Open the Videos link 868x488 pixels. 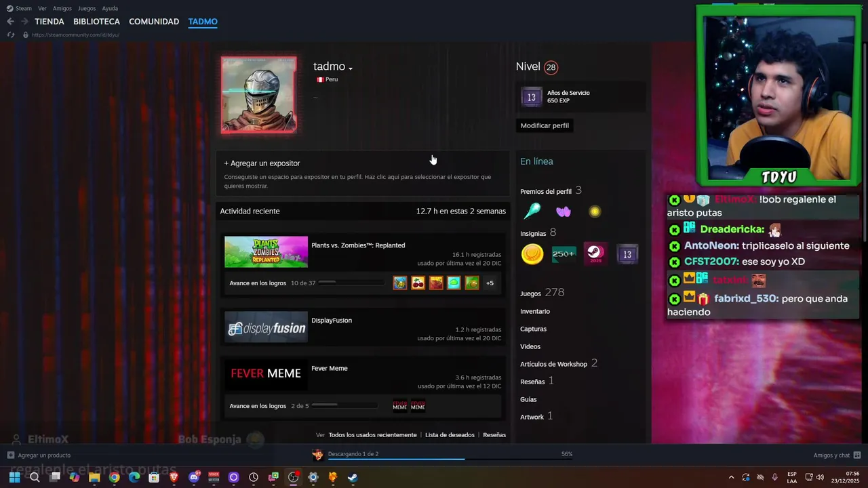point(530,346)
